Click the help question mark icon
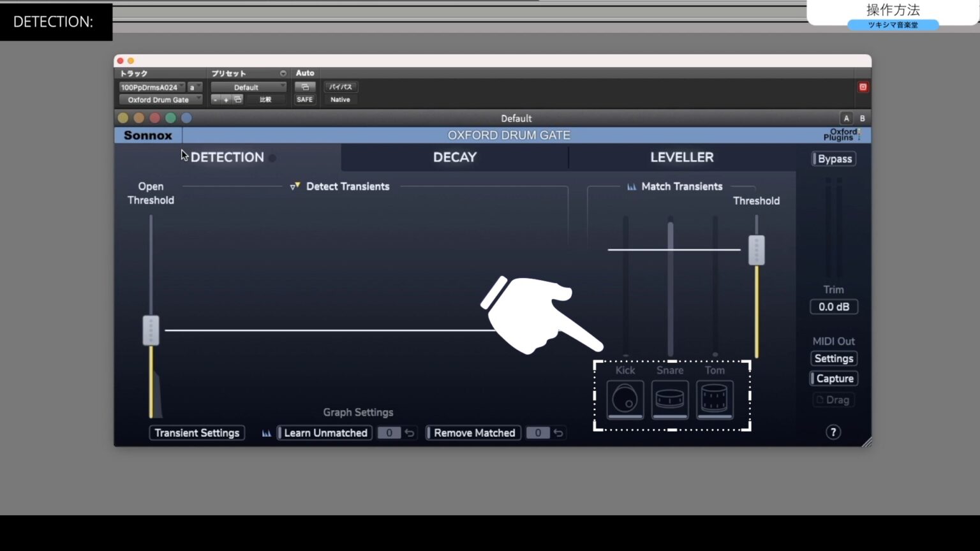Viewport: 980px width, 551px height. tap(833, 432)
